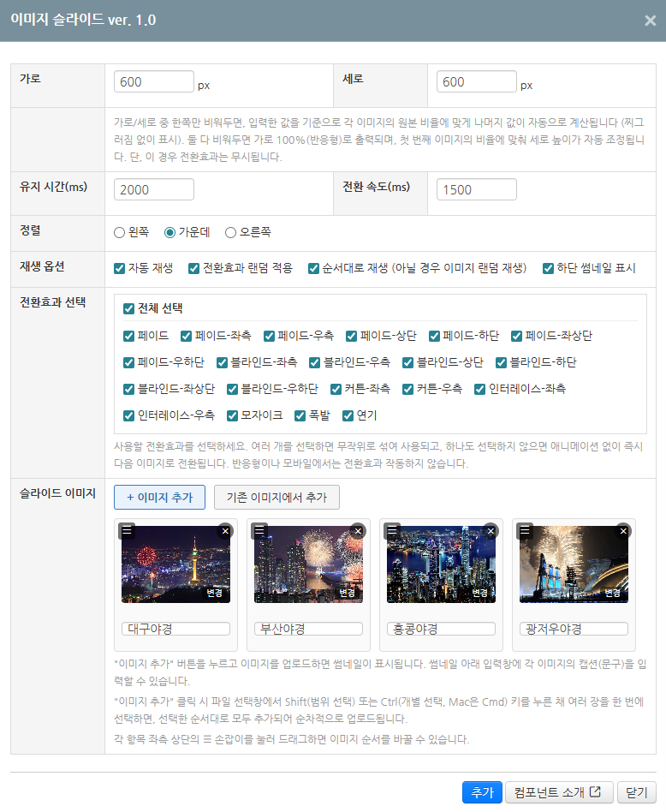The width and height of the screenshot is (666, 812).
Task: Edit the 광저우야경 caption field
Action: tap(574, 629)
